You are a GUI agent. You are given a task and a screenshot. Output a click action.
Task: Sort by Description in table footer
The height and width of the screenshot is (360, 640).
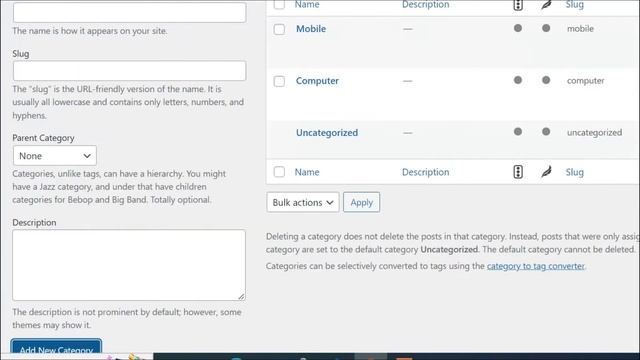(x=425, y=172)
